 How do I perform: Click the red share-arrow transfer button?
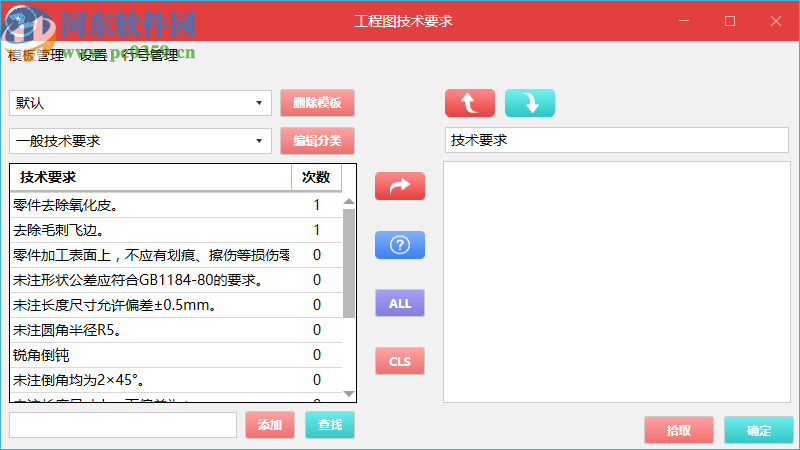tap(399, 186)
